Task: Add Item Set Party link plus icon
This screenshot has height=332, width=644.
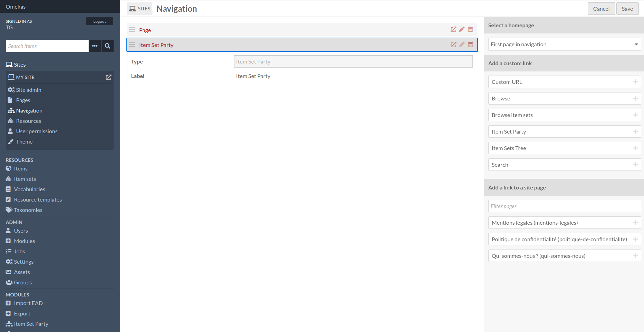Action: [x=635, y=131]
